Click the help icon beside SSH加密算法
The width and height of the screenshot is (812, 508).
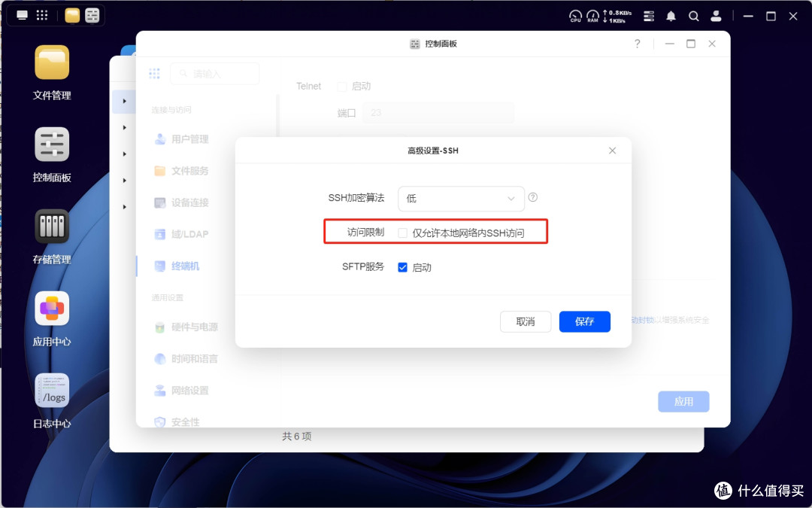[x=532, y=197]
